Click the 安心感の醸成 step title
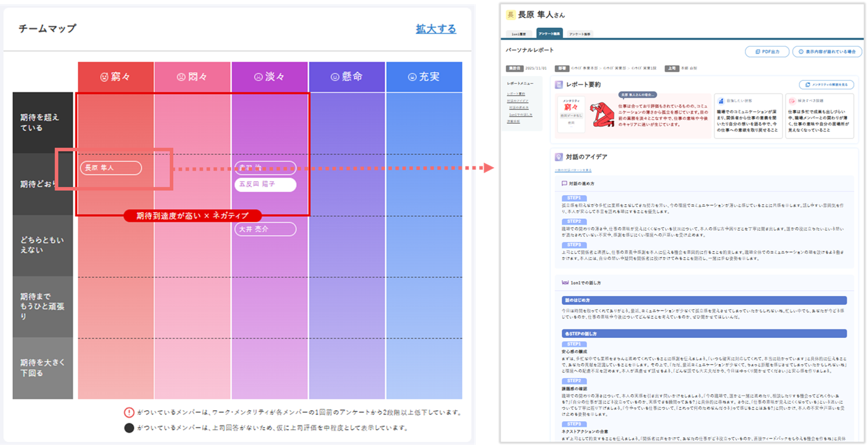 coord(574,351)
